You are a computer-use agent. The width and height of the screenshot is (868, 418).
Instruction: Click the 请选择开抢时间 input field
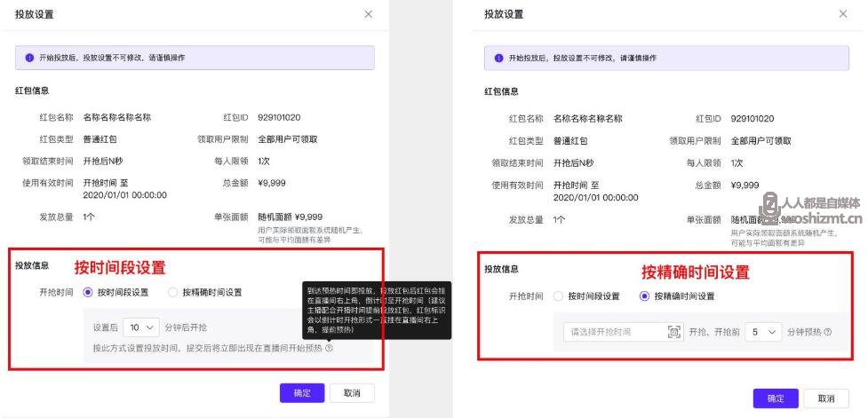pos(613,332)
